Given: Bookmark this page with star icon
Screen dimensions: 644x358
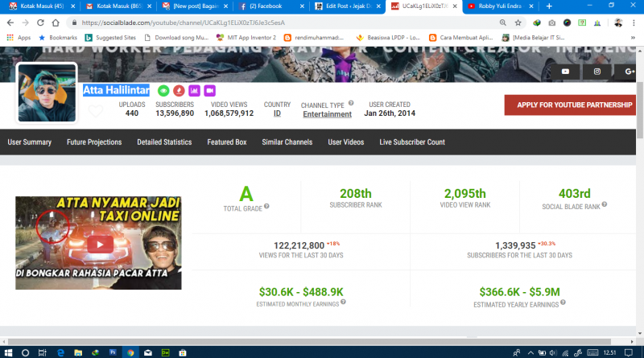Looking at the screenshot, I should 518,23.
